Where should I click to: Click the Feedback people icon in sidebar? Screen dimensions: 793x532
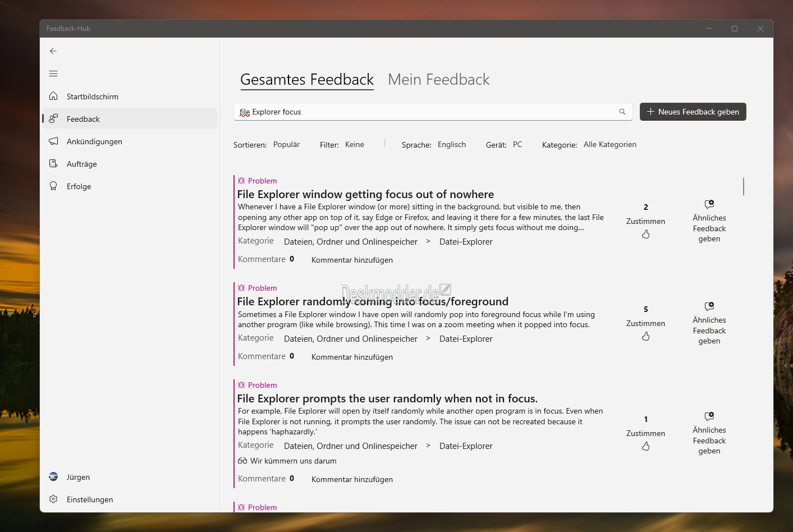(53, 118)
